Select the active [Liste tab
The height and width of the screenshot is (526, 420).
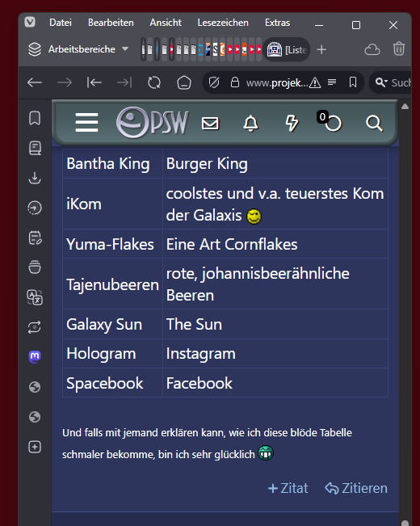pos(287,49)
